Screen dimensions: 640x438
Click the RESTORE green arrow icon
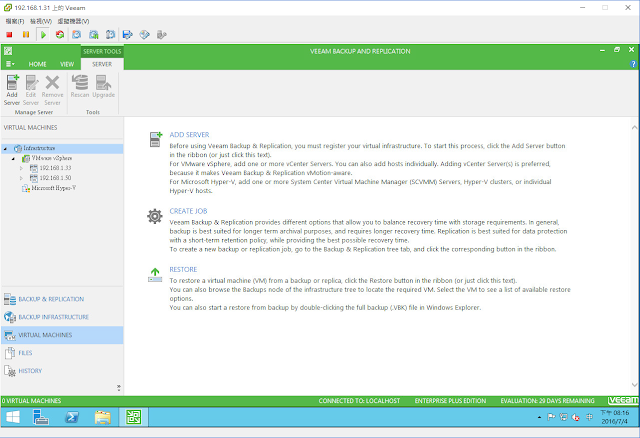[155, 275]
